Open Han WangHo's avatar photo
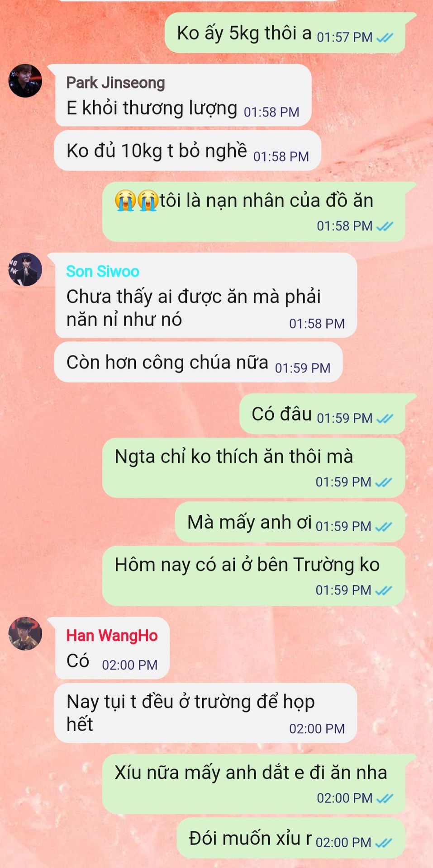The height and width of the screenshot is (868, 433). (25, 634)
